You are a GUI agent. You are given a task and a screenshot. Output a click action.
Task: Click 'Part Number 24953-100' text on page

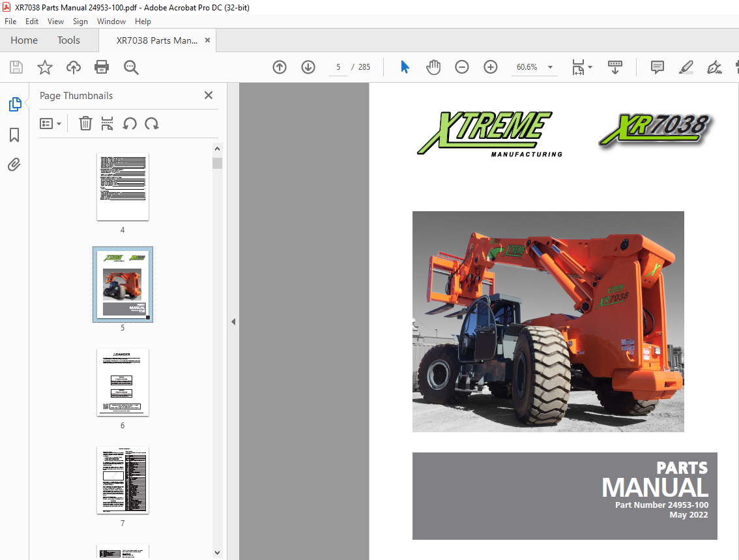click(x=661, y=505)
